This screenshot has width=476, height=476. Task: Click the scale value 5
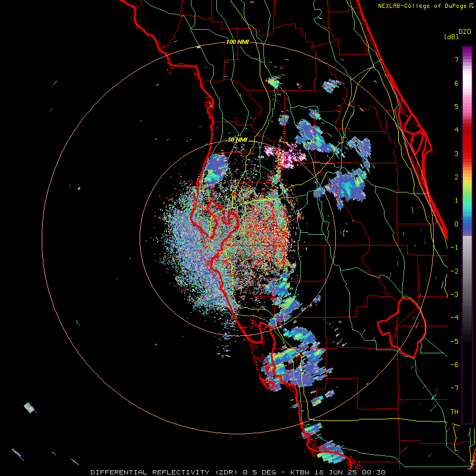pos(456,106)
